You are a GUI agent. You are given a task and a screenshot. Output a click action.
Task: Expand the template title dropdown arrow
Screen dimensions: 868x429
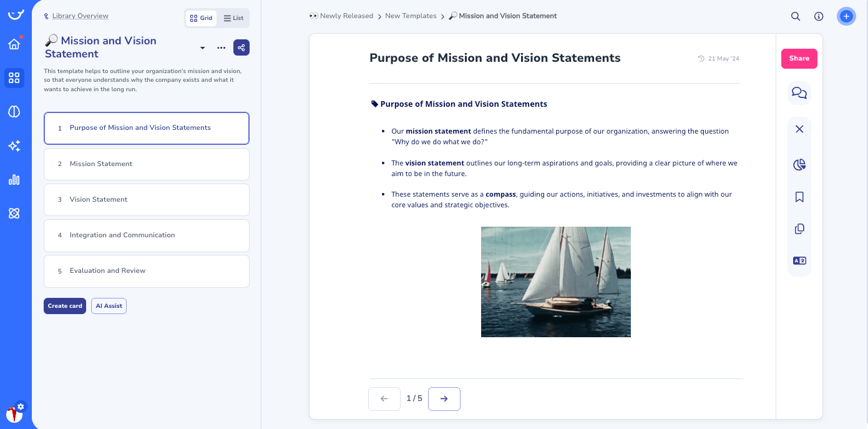coord(202,47)
